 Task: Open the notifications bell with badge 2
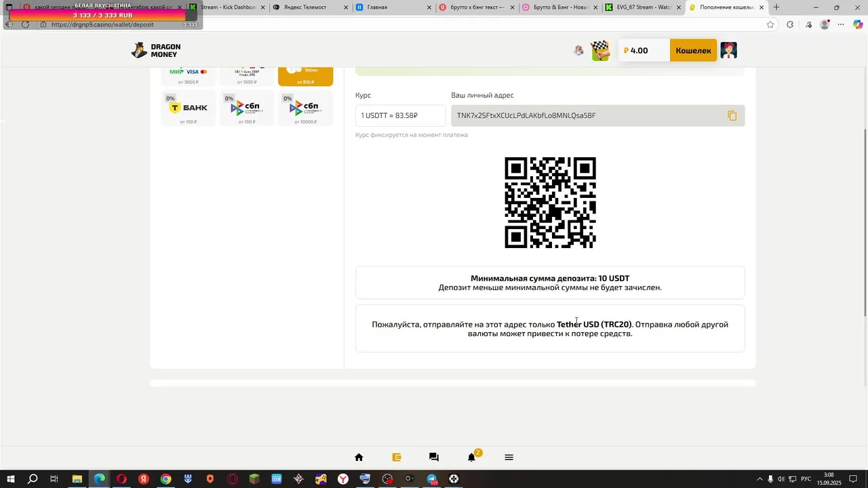tap(472, 457)
